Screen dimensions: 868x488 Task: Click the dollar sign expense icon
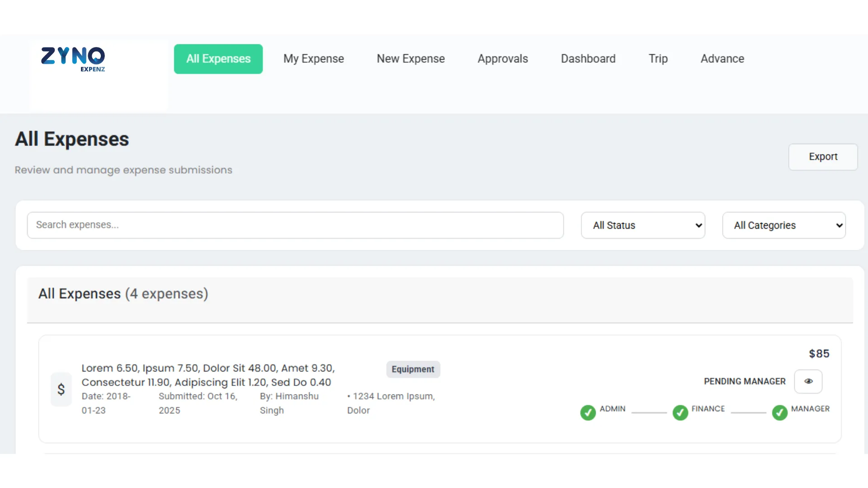pyautogui.click(x=61, y=389)
